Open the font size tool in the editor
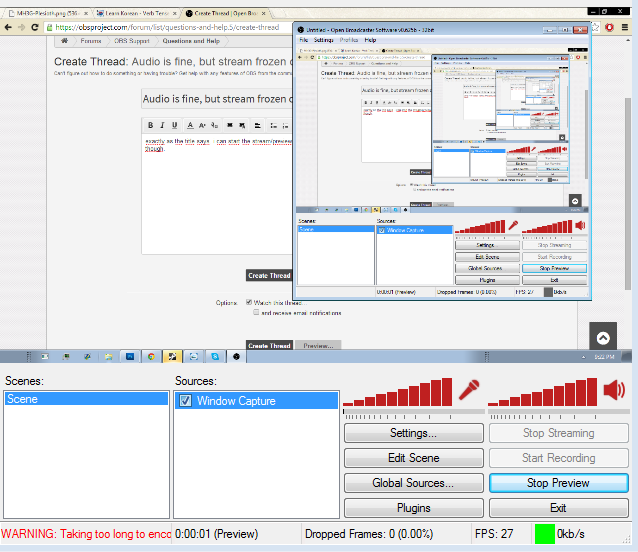Screen dimensions: 638x552 pos(202,125)
